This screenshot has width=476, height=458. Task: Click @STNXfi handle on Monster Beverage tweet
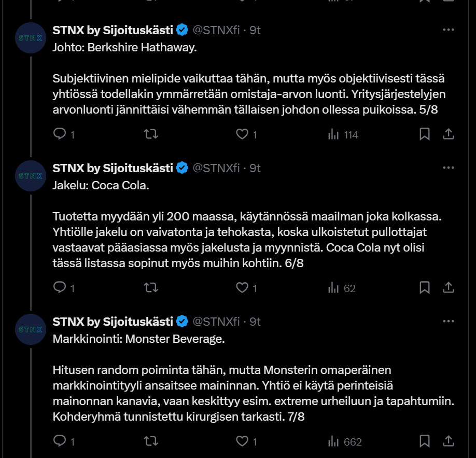216,322
